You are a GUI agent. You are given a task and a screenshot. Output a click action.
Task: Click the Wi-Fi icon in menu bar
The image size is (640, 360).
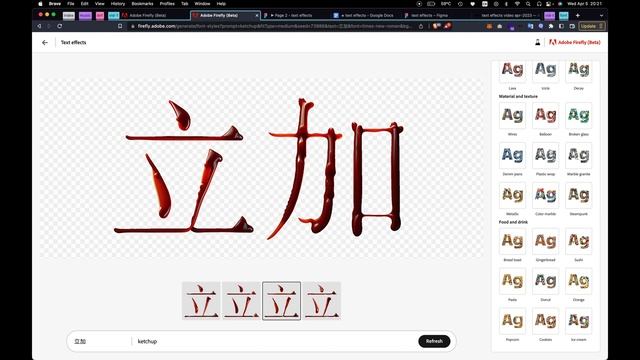(x=517, y=4)
